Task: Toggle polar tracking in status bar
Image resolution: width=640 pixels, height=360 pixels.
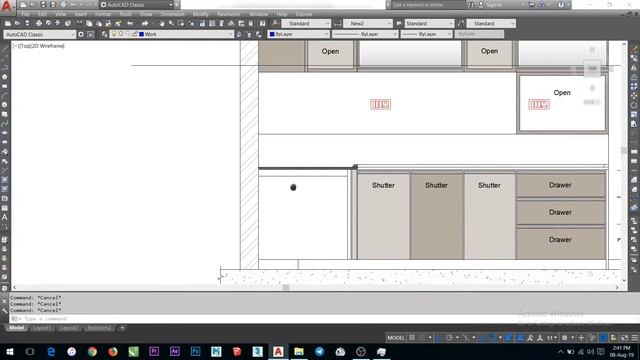Action: coord(449,338)
